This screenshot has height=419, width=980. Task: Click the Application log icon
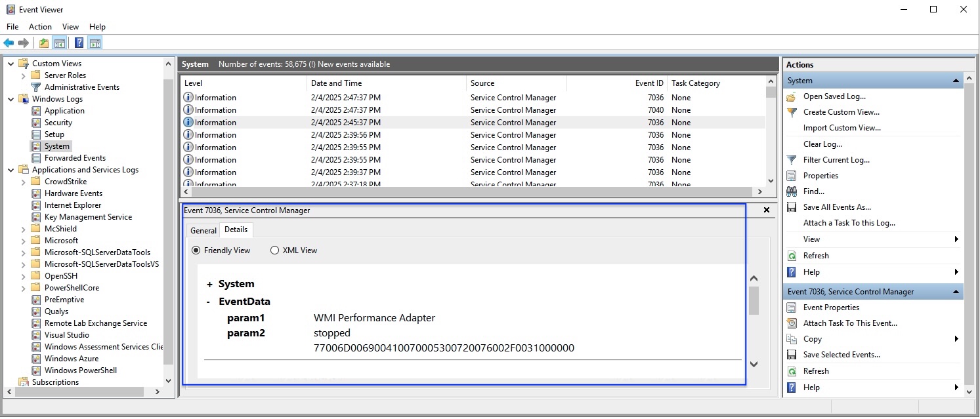point(37,111)
